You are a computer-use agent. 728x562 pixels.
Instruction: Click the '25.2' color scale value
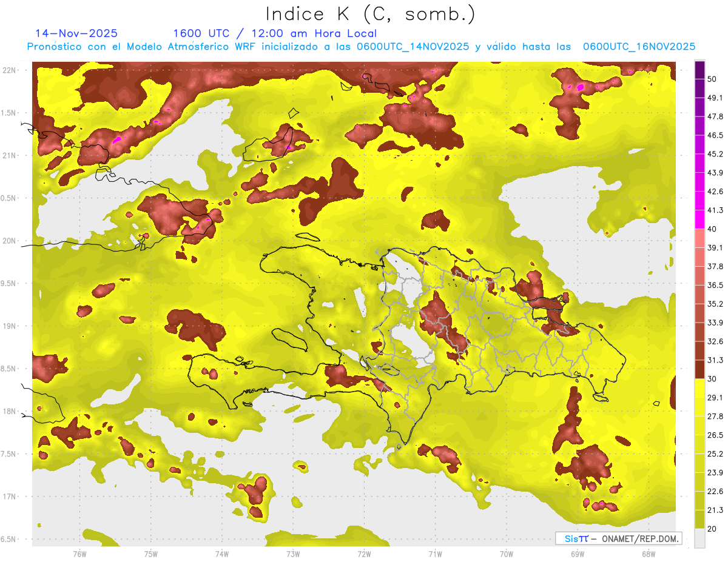pos(715,453)
